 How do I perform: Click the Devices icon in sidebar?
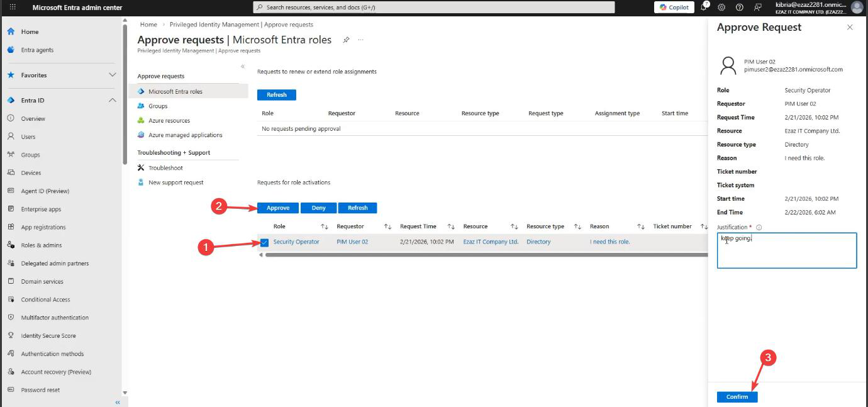click(11, 172)
